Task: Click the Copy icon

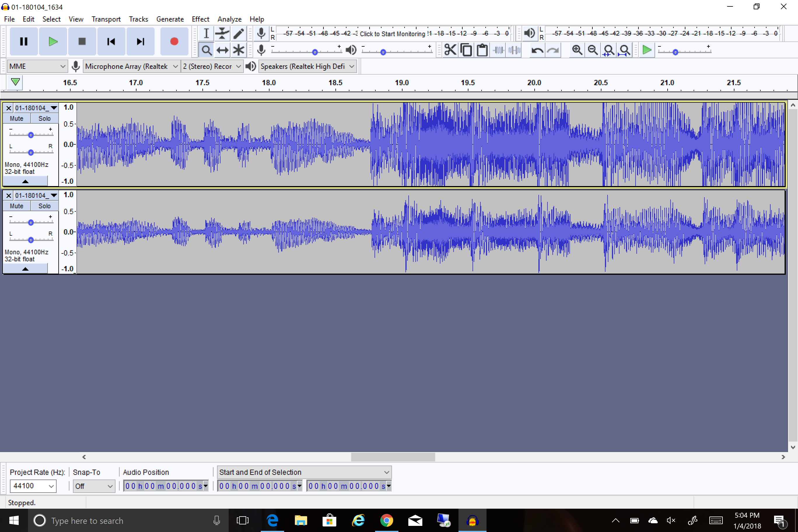Action: coord(466,50)
